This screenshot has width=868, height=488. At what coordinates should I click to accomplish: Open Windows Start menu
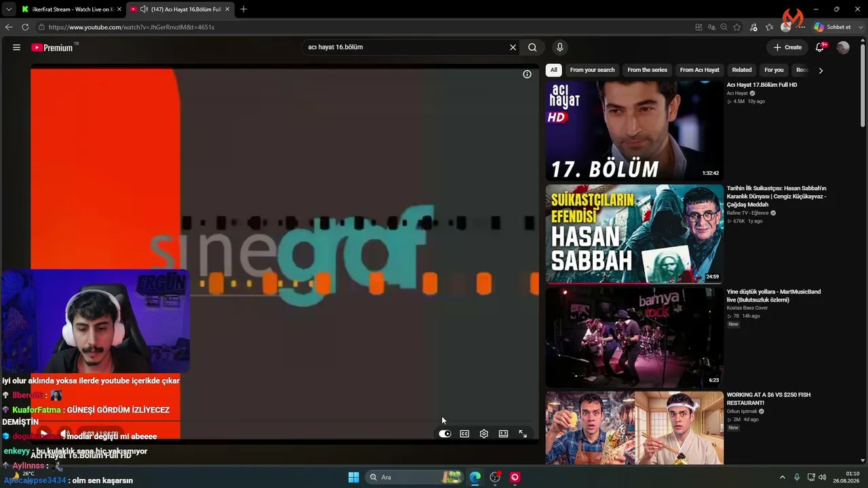[353, 477]
